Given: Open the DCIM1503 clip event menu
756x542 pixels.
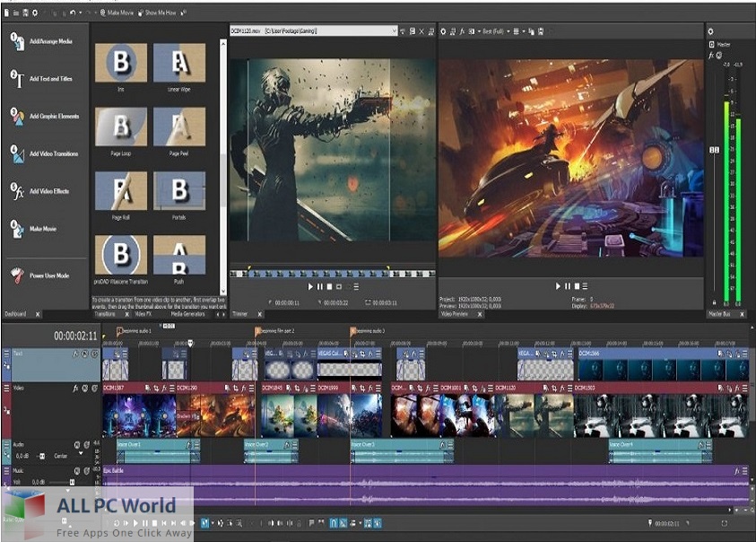Looking at the screenshot, I should [745, 388].
